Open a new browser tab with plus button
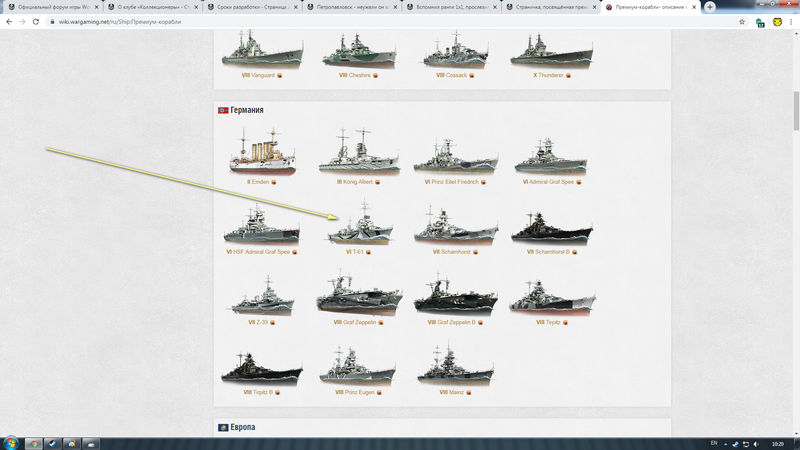The image size is (800, 450). click(710, 6)
